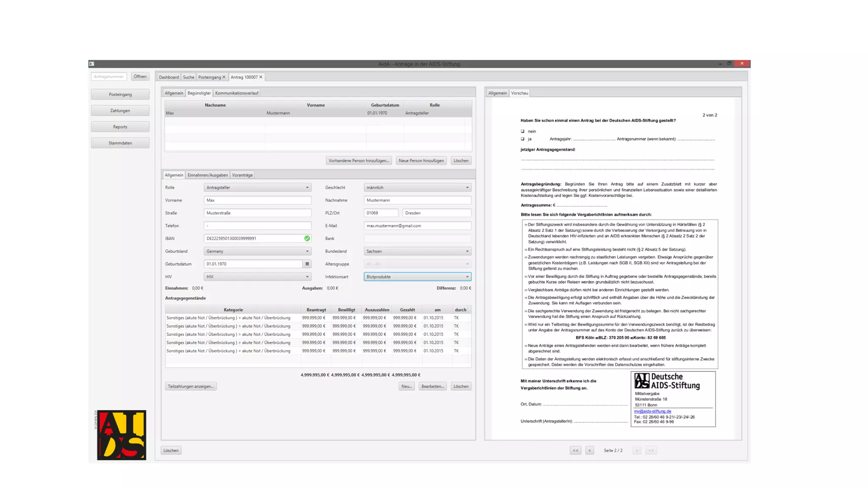Expand the Infektionsart dropdown showing Blutprodukte
This screenshot has height=488, width=868.
click(x=417, y=277)
